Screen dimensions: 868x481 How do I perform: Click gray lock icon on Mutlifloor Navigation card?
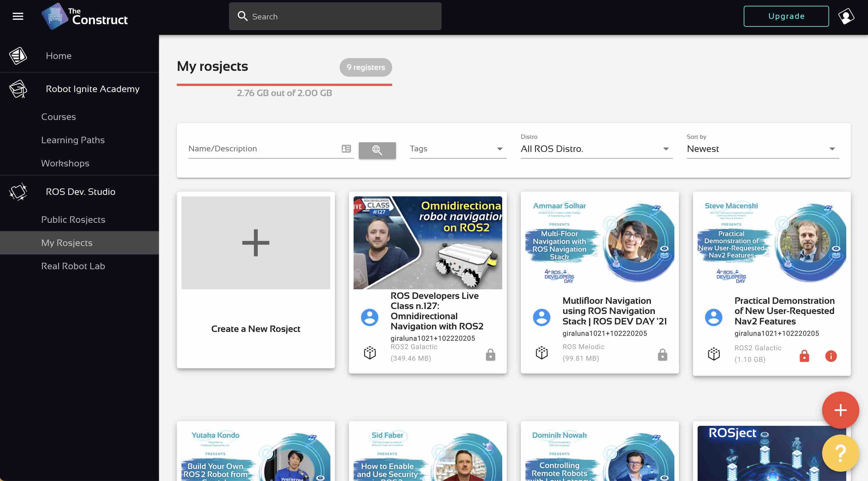[662, 355]
